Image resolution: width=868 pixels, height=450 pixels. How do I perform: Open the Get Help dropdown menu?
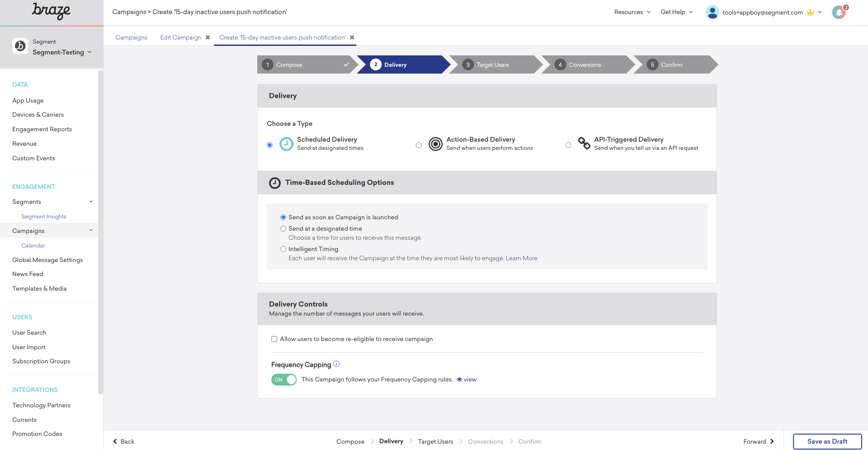[677, 12]
